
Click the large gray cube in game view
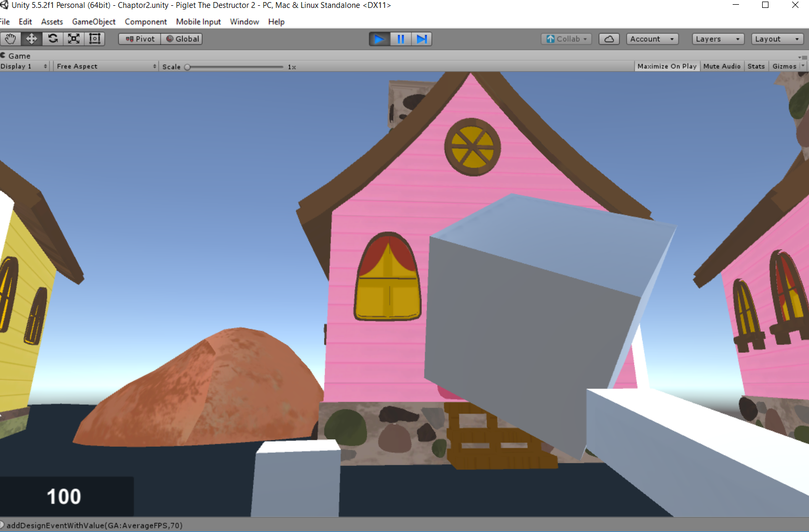click(532, 321)
